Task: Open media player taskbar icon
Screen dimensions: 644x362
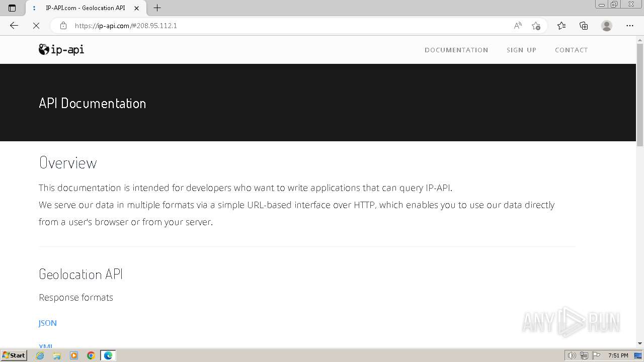Action: point(74,355)
